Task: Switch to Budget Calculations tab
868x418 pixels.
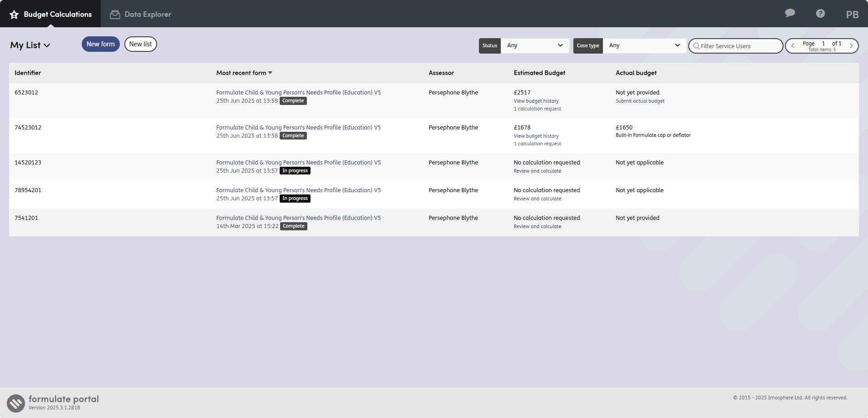Action: (x=50, y=14)
